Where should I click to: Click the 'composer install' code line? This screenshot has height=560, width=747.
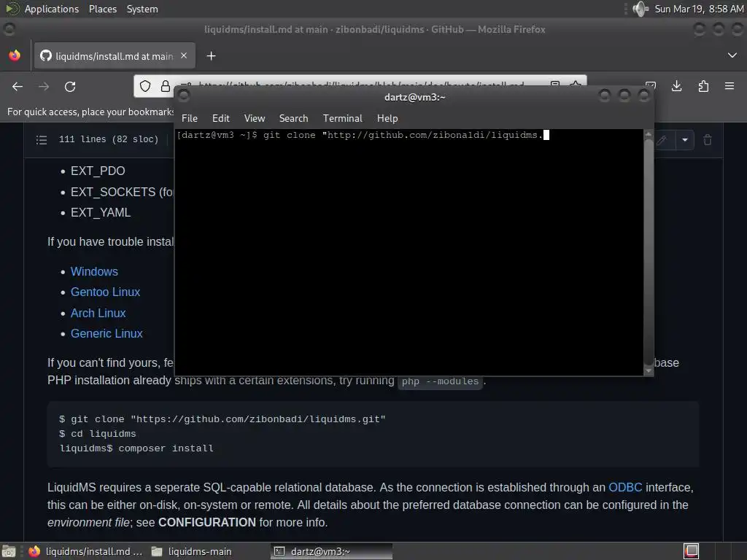click(136, 448)
